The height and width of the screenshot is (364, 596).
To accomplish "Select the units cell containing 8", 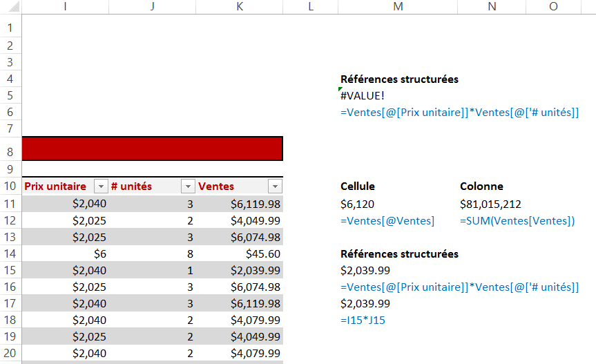I will tap(189, 253).
